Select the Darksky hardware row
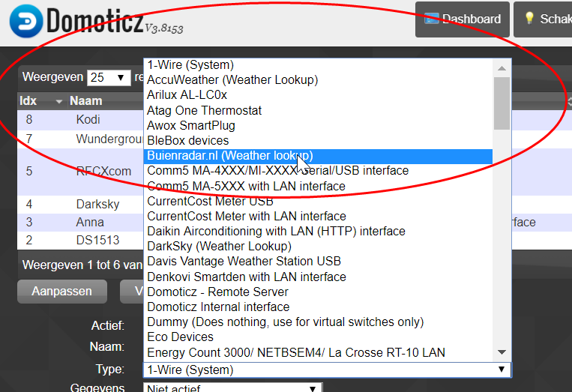 click(81, 205)
